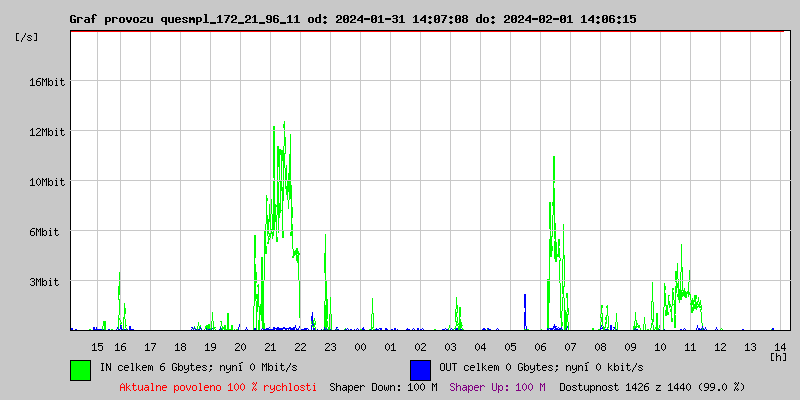Select hour 06 on the time axis

pyautogui.click(x=541, y=346)
